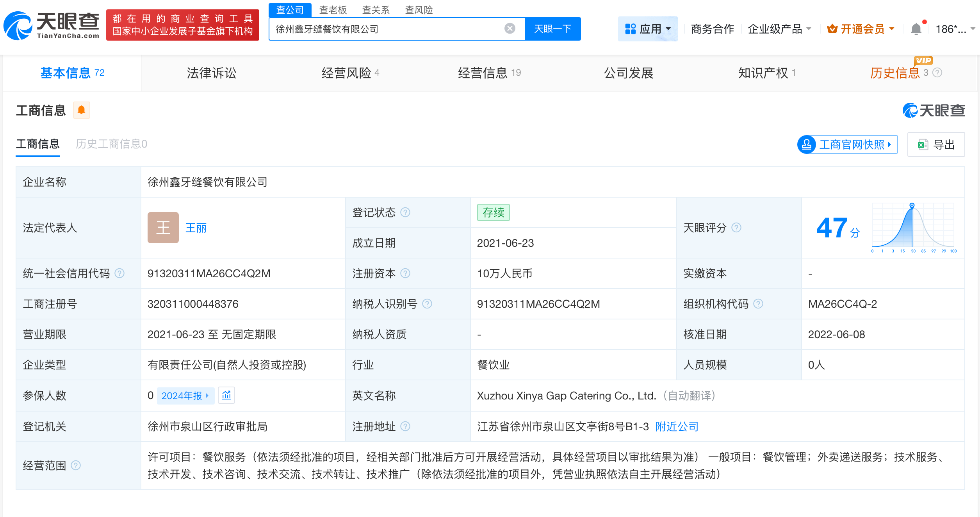Click the subscribe bell beside 工商信息
The image size is (980, 517).
click(x=82, y=110)
